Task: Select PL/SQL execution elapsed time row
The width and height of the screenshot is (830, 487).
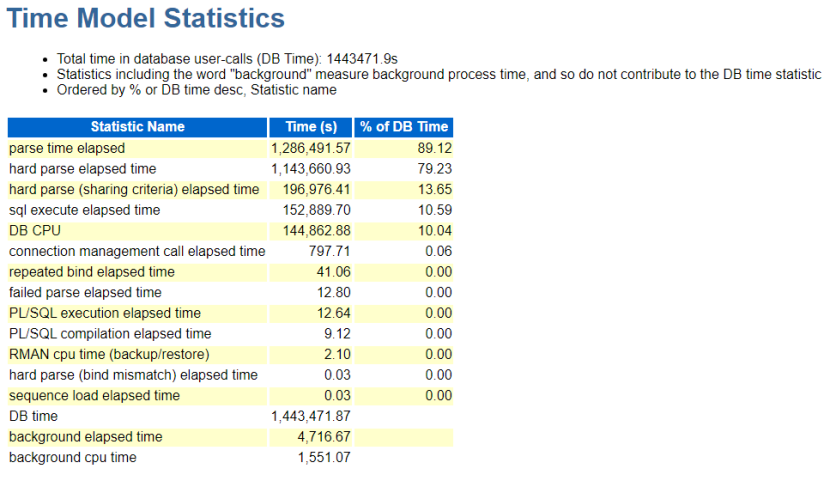Action: point(105,313)
